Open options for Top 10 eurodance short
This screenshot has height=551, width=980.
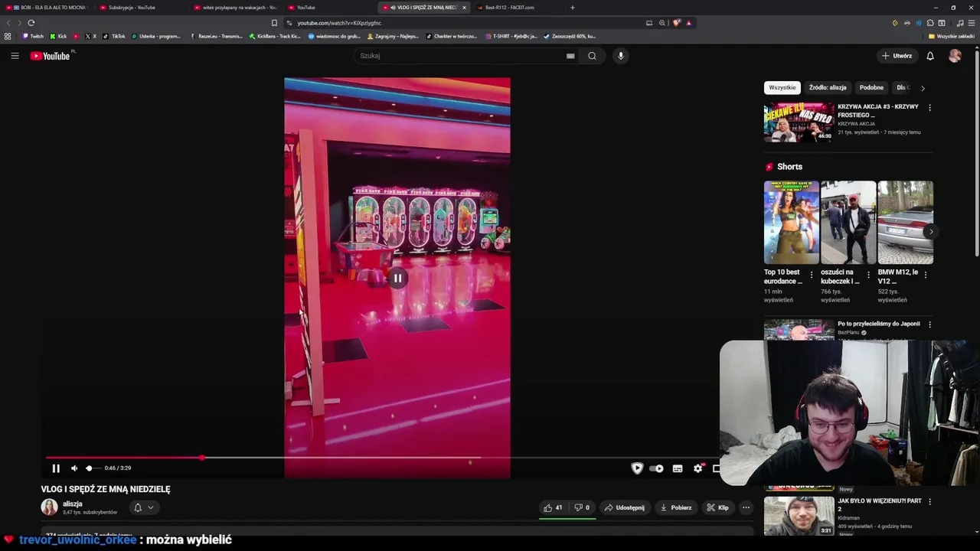click(x=812, y=275)
